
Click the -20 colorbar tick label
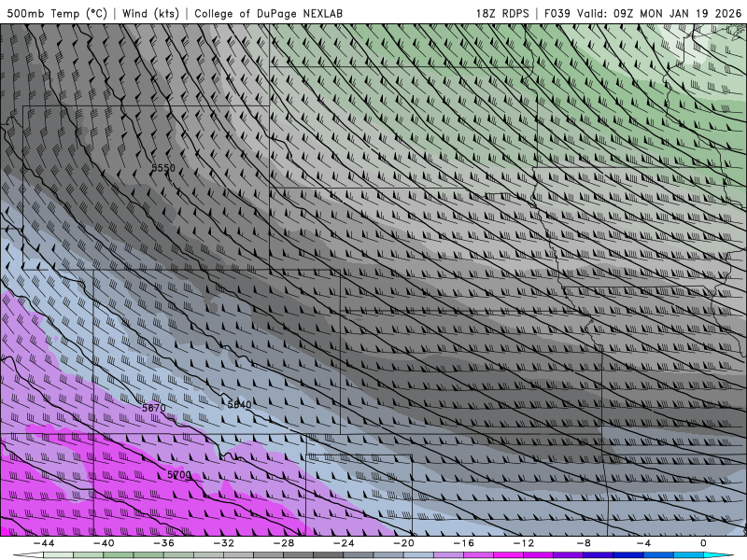point(403,543)
